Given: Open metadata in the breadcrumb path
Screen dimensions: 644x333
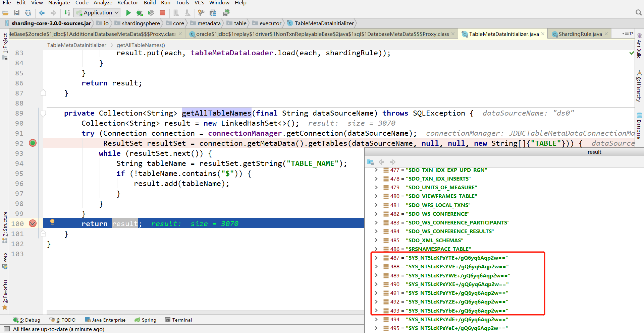Looking at the screenshot, I should click(209, 23).
